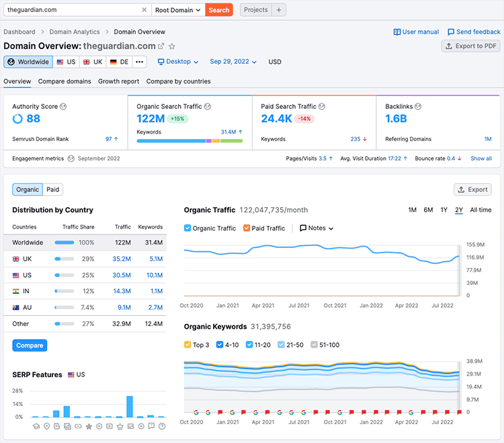Switch the data view to Paid
The width and height of the screenshot is (504, 443).
click(52, 190)
